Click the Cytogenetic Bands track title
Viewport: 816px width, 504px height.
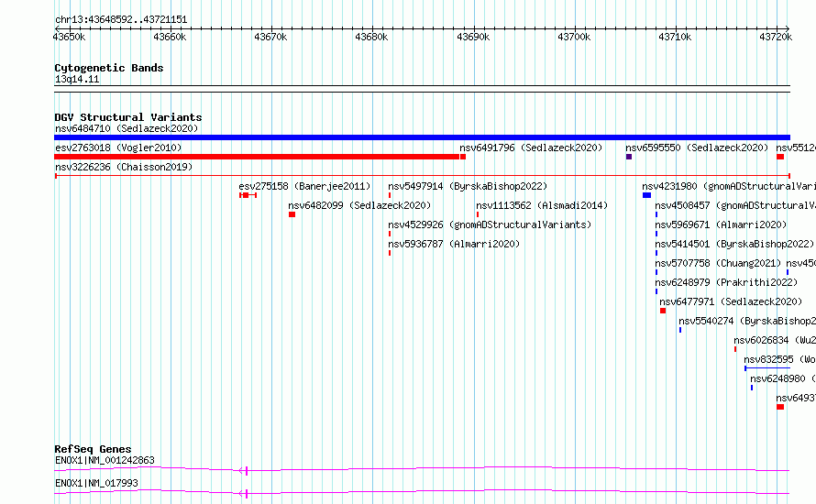pos(109,68)
